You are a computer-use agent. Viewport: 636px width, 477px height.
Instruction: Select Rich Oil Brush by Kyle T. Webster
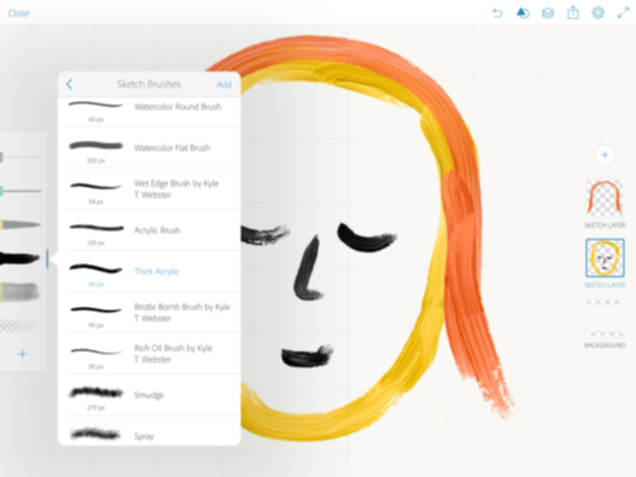click(149, 354)
